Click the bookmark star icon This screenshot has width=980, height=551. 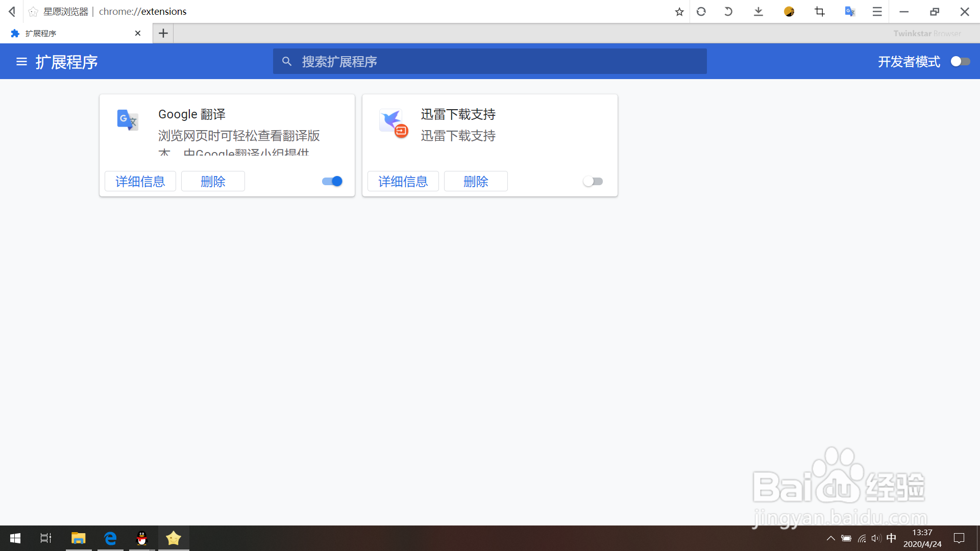[x=679, y=12]
